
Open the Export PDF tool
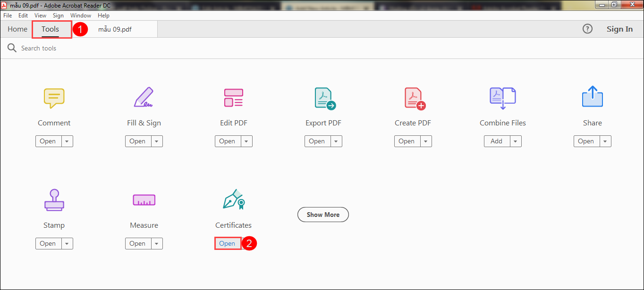point(317,141)
